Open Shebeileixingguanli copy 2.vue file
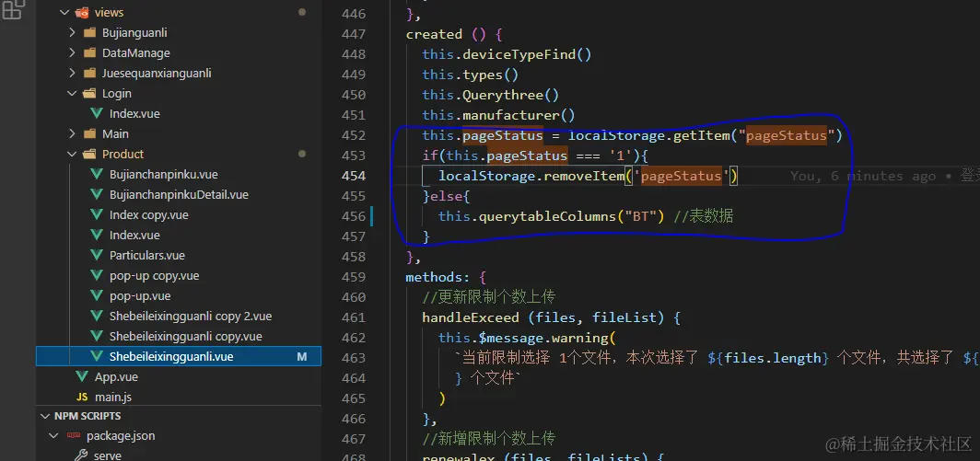 [x=191, y=317]
